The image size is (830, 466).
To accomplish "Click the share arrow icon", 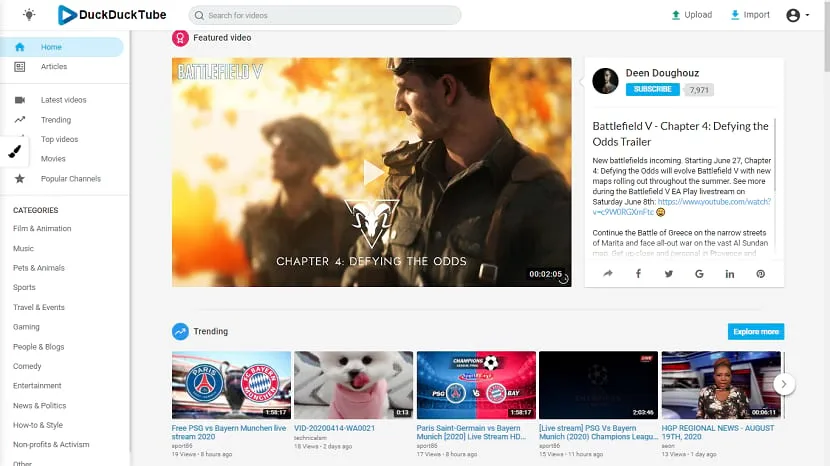I will point(608,274).
